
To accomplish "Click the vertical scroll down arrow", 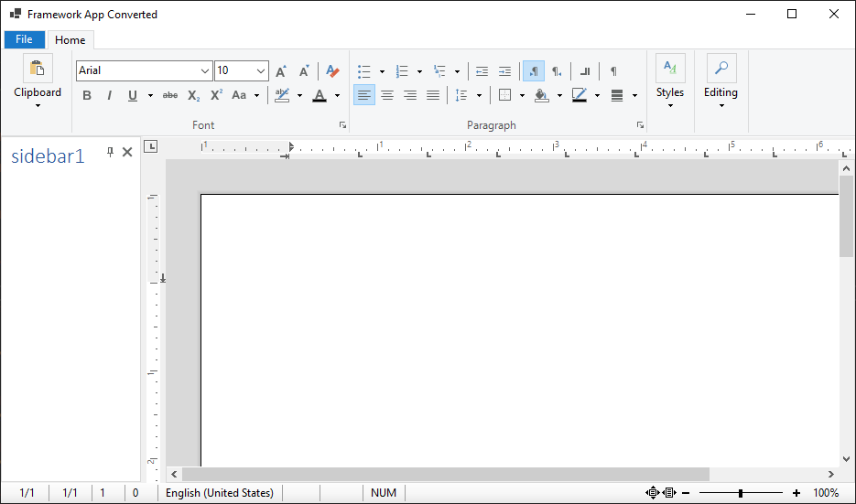I will [846, 459].
